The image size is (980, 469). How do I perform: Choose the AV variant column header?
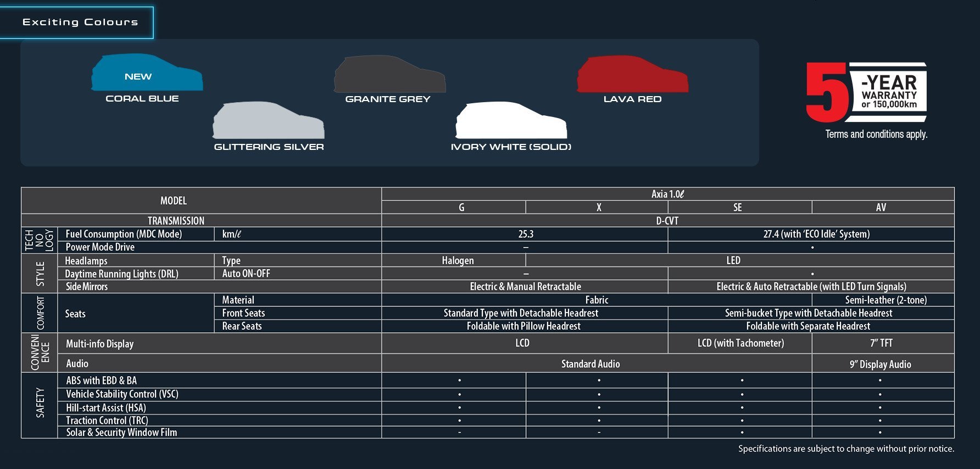881,208
